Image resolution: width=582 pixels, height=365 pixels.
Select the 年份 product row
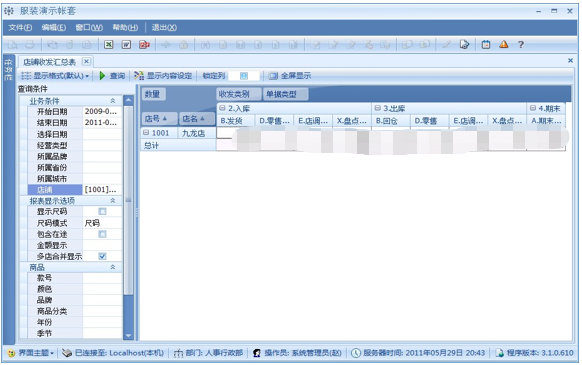[x=75, y=322]
